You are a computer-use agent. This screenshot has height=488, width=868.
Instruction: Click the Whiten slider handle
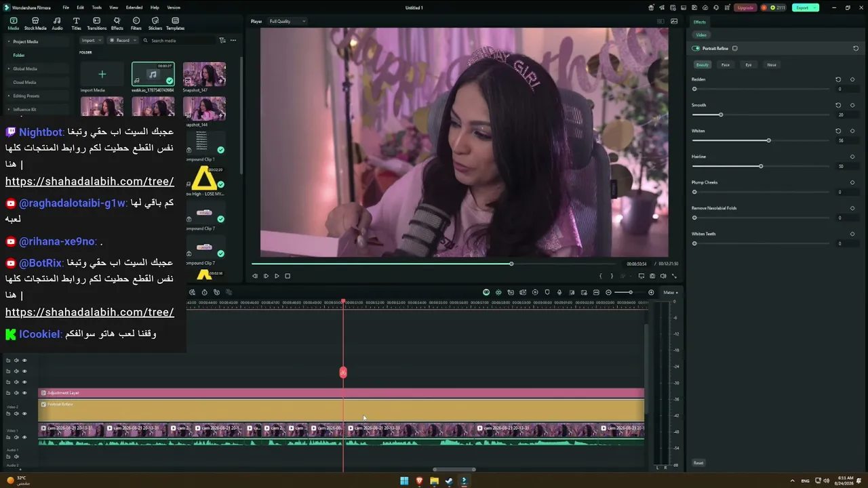768,140
